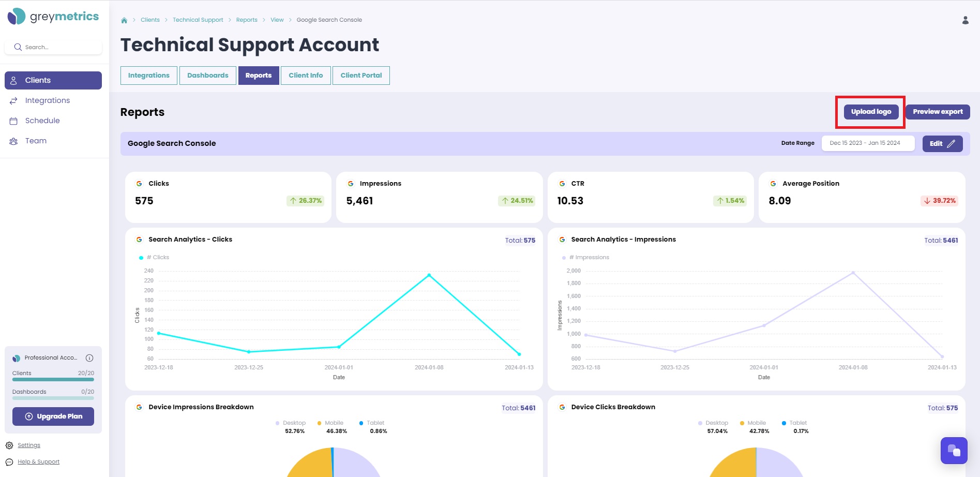Open the Settings link
Viewport: 980px width, 477px height.
pos(29,445)
